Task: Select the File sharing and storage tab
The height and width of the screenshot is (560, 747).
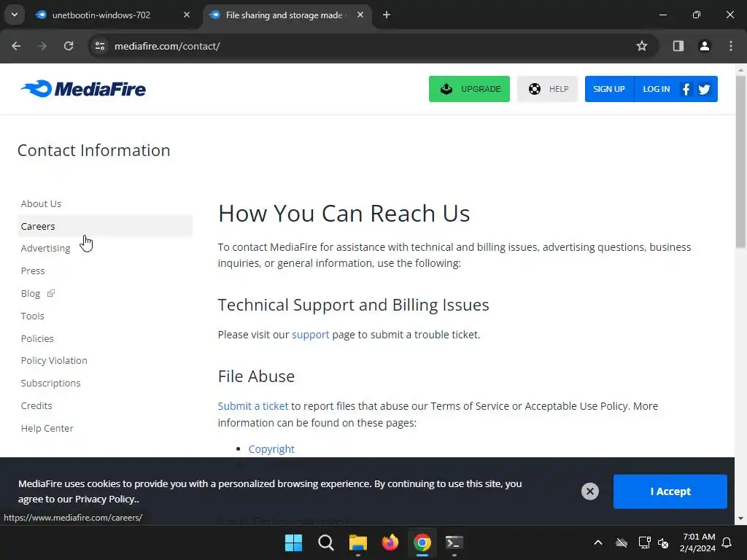Action: tap(284, 15)
